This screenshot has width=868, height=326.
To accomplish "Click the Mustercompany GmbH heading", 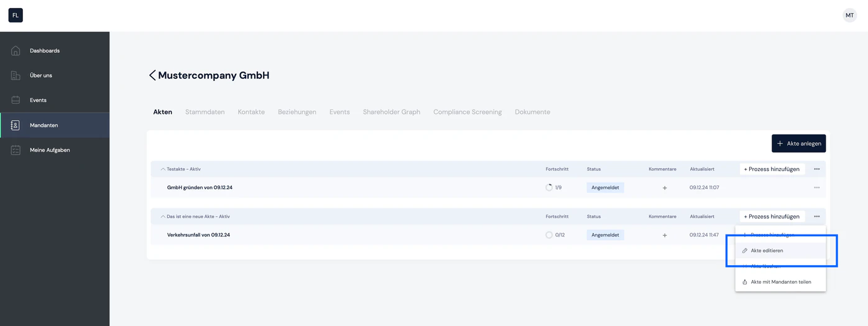I will click(214, 75).
